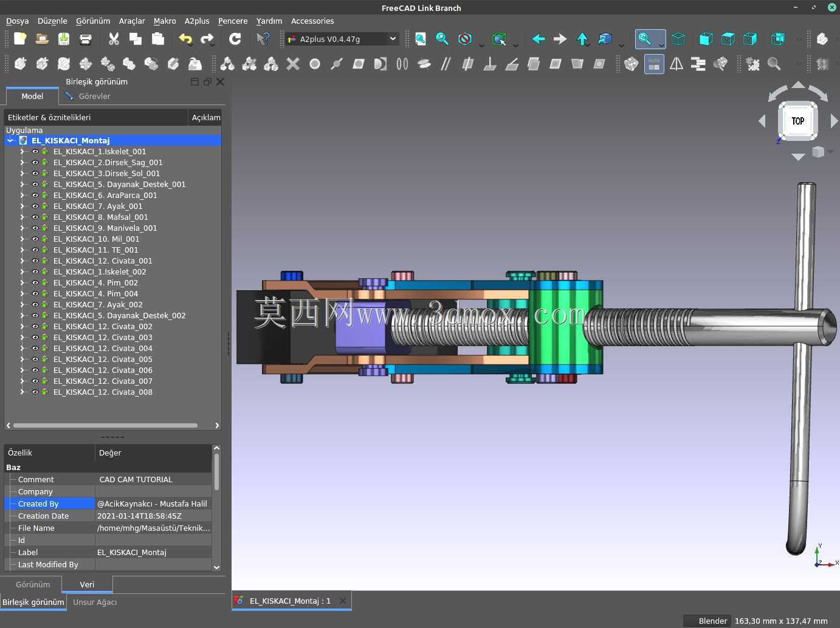
Task: Click the bounding box selection icon
Action: [499, 39]
